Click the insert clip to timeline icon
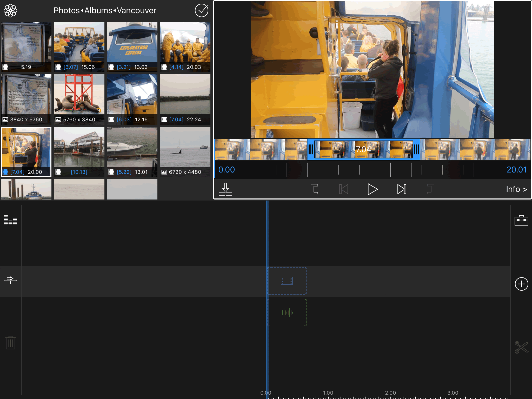The image size is (532, 399). coord(225,189)
